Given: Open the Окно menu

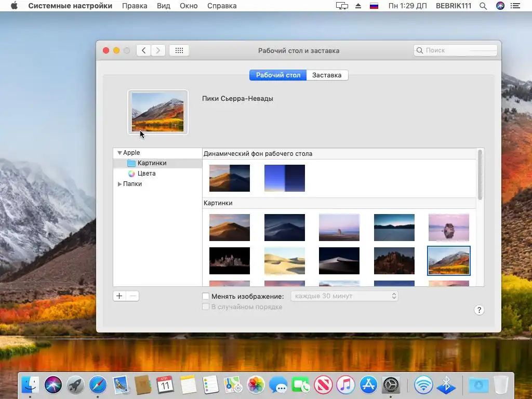Looking at the screenshot, I should click(189, 6).
